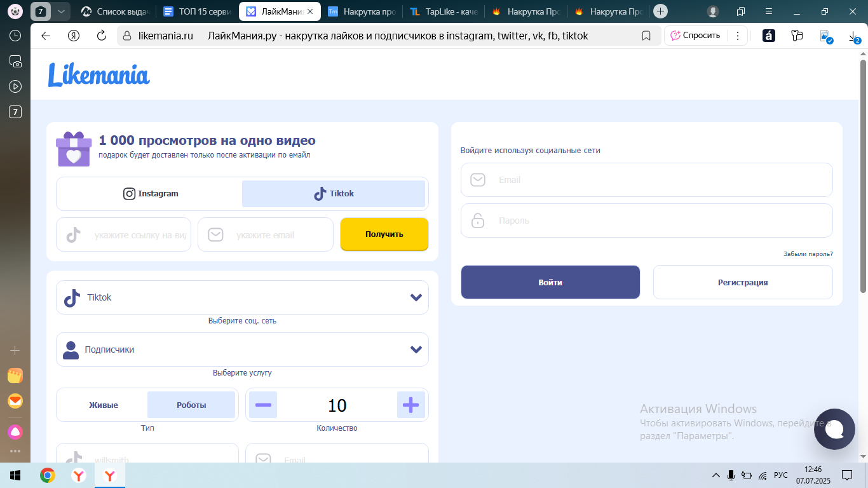This screenshot has width=868, height=488.
Task: Open a new browser tab
Action: click(661, 11)
